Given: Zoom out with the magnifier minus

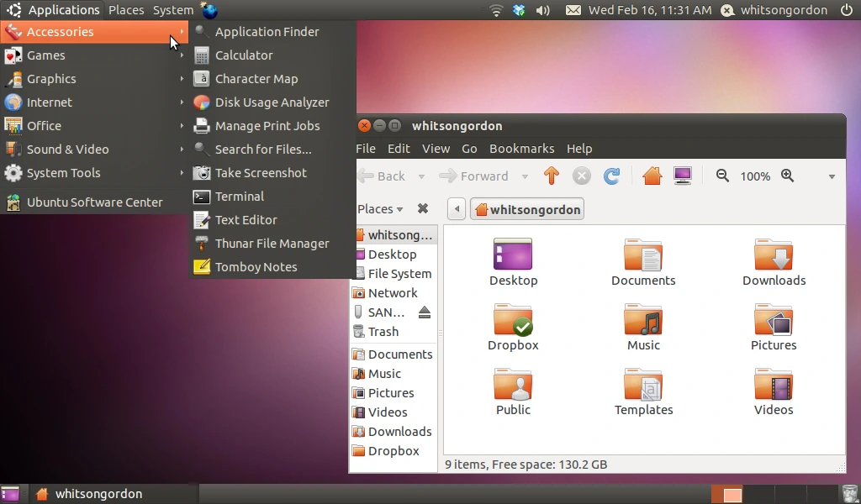Looking at the screenshot, I should pyautogui.click(x=722, y=176).
